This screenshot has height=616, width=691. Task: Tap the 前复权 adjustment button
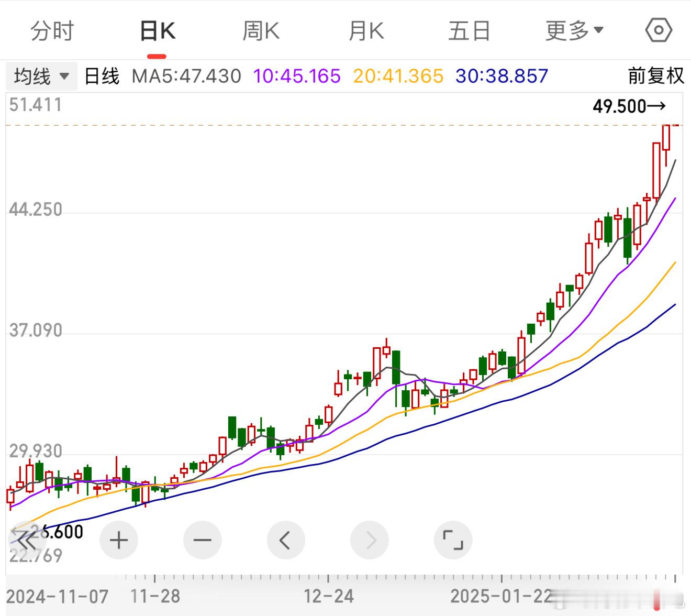tap(656, 76)
